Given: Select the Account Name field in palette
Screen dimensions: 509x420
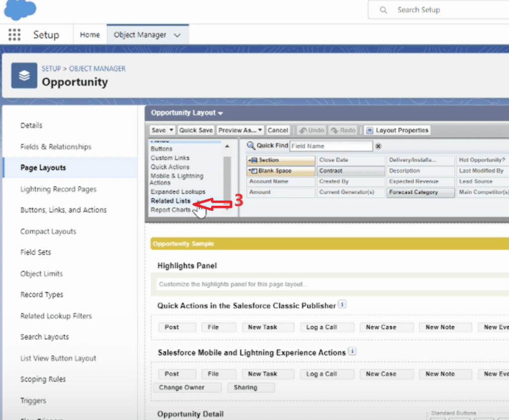Looking at the screenshot, I should (281, 181).
